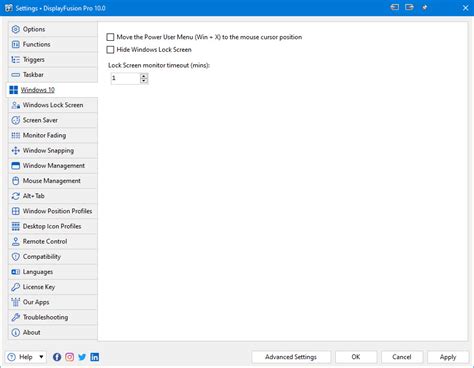Image resolution: width=474 pixels, height=368 pixels.
Task: Click the Screen Saver icon
Action: click(x=15, y=120)
